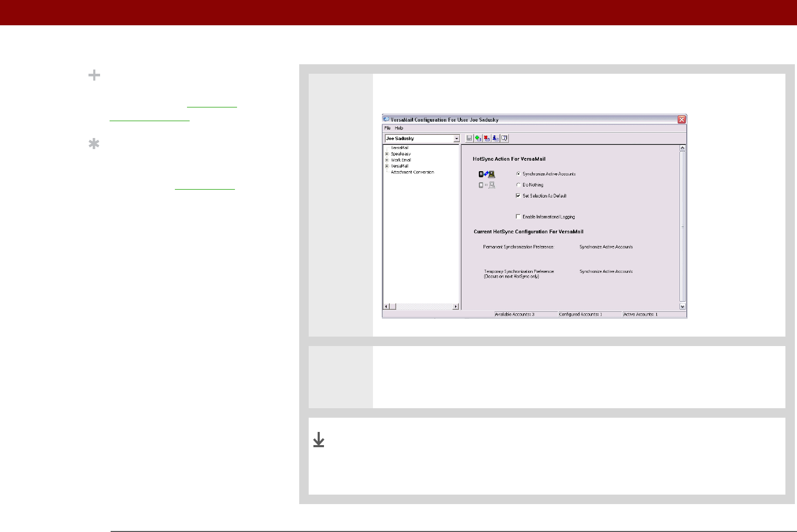
Task: Expand the Work Email tree node
Action: click(x=387, y=160)
